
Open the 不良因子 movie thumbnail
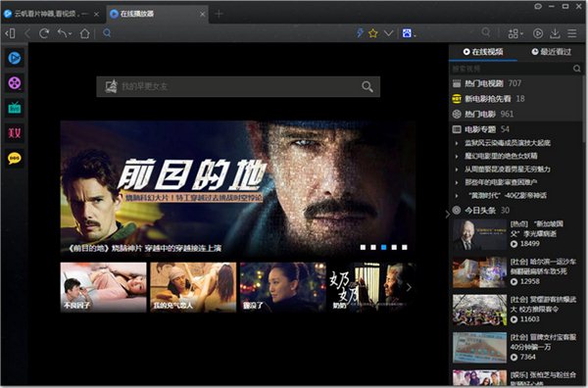pyautogui.click(x=104, y=287)
